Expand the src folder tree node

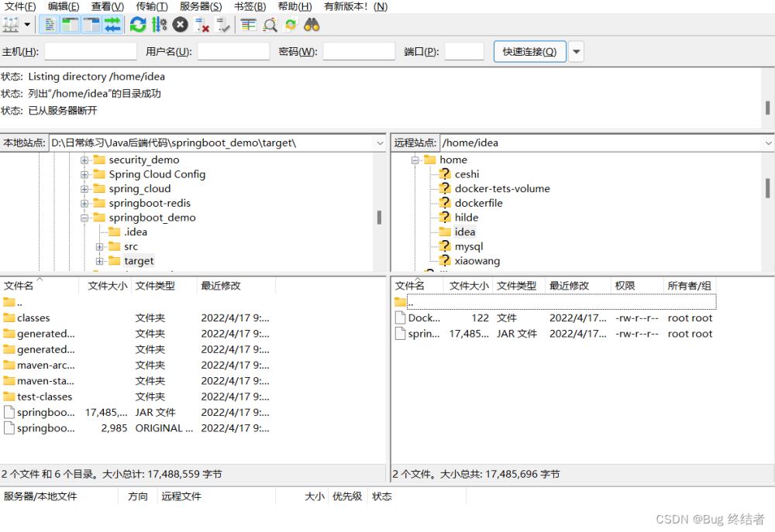click(x=99, y=247)
